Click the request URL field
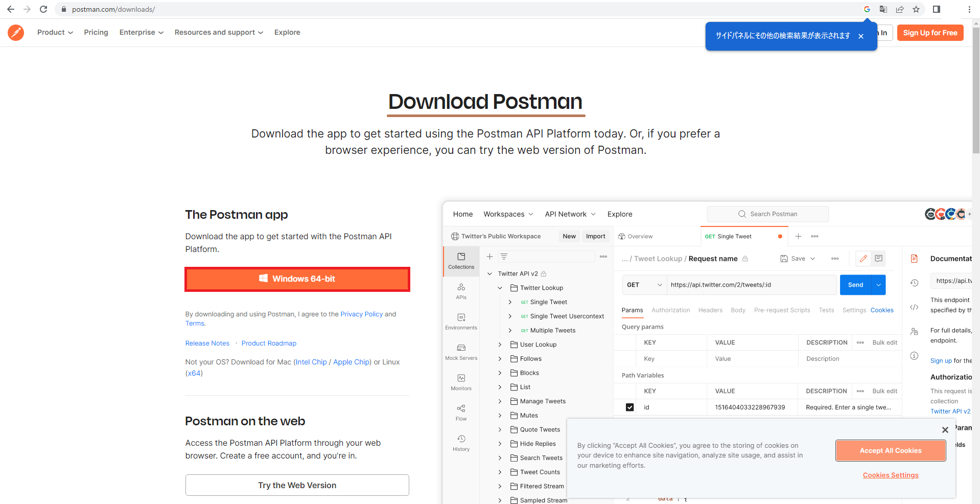 [x=752, y=285]
